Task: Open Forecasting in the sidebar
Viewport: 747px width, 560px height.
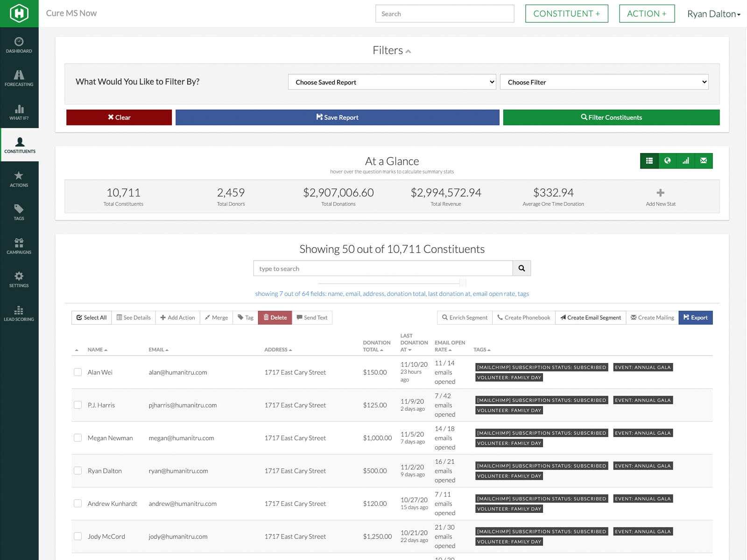Action: tap(19, 78)
